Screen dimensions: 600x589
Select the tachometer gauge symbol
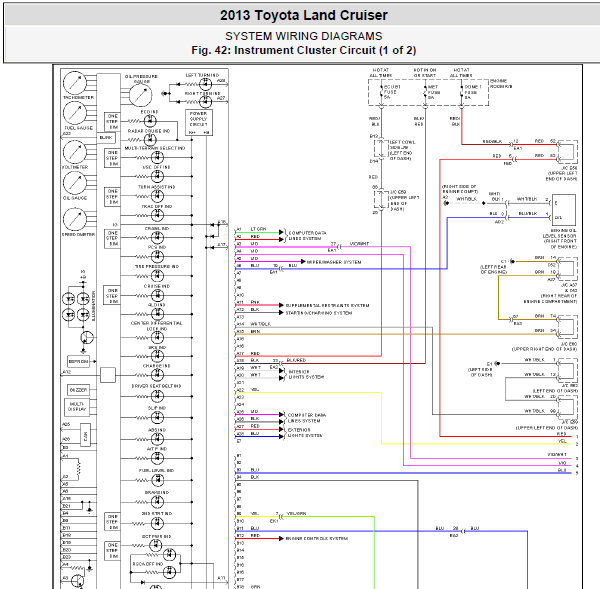(75, 83)
